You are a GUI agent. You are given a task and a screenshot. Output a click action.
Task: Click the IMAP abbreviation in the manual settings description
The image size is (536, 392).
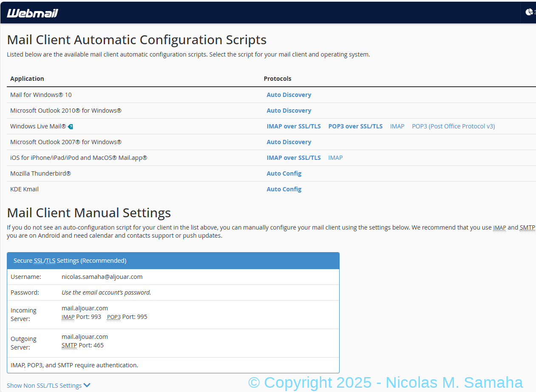coord(499,227)
